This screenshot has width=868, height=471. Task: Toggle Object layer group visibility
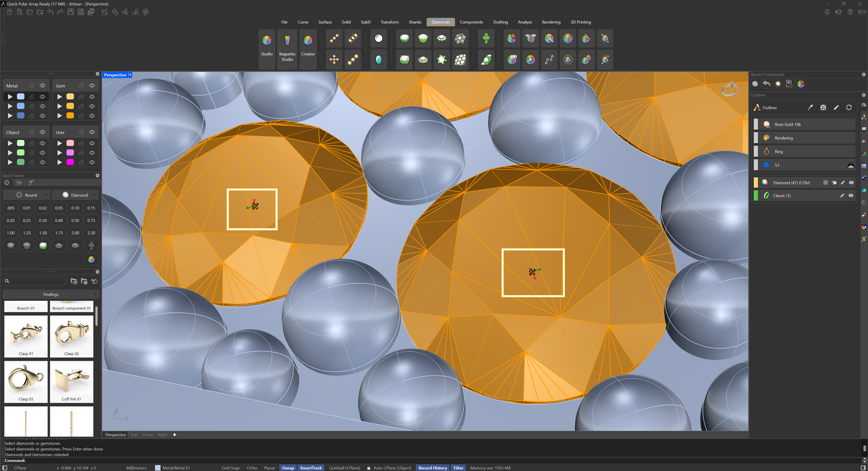pos(42,132)
